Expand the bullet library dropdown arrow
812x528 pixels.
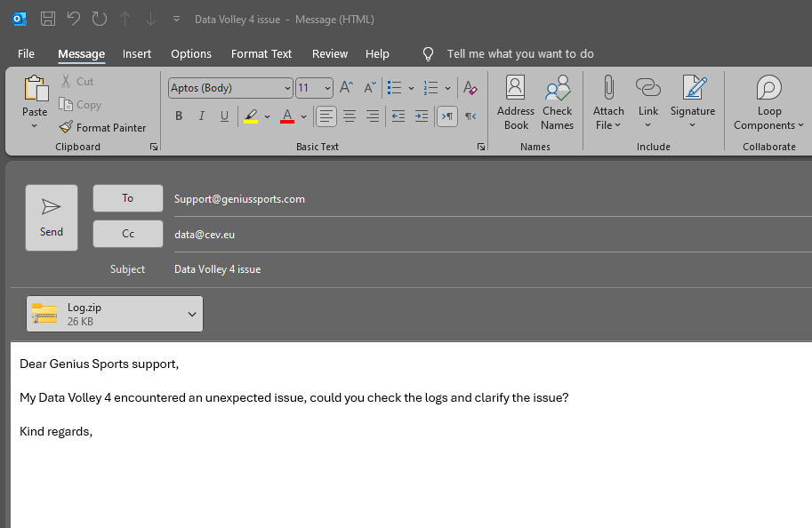click(x=411, y=88)
